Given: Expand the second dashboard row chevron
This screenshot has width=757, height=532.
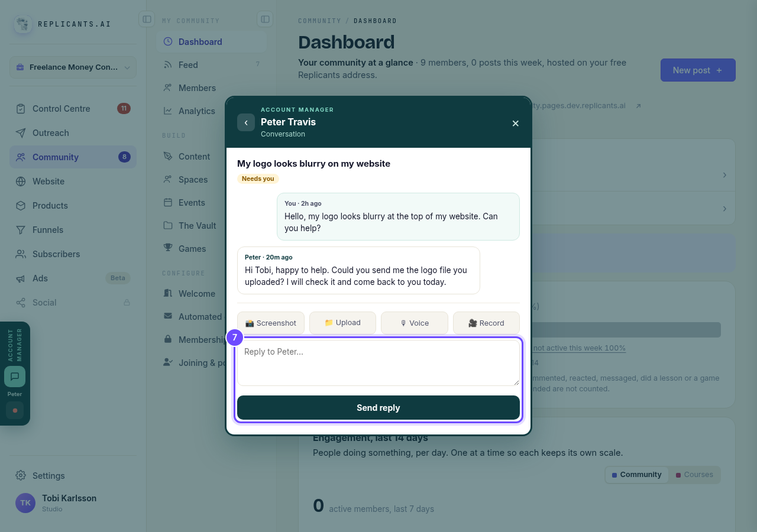Looking at the screenshot, I should tap(724, 209).
